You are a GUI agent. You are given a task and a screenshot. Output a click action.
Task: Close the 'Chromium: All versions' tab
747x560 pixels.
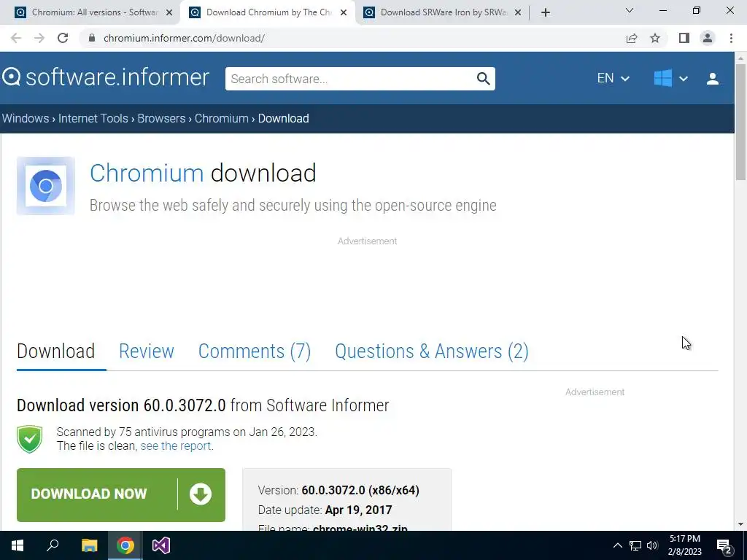pos(169,12)
